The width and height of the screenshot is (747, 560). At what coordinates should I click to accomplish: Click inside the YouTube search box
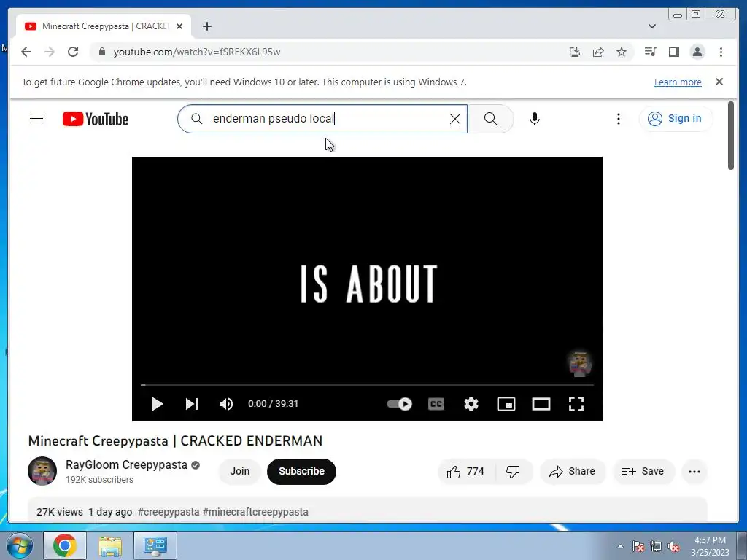pos(322,119)
